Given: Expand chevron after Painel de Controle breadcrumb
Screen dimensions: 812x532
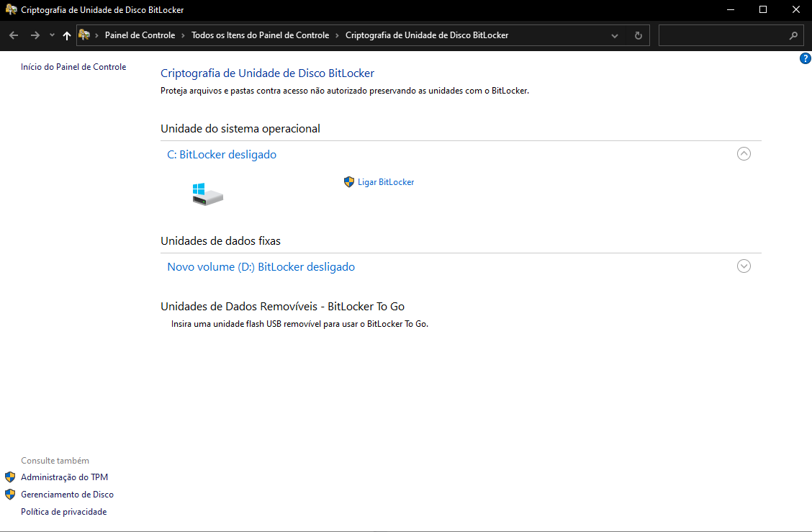Looking at the screenshot, I should pos(183,35).
